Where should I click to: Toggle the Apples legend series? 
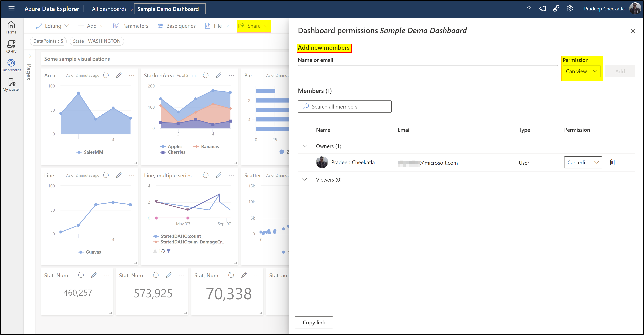171,147
